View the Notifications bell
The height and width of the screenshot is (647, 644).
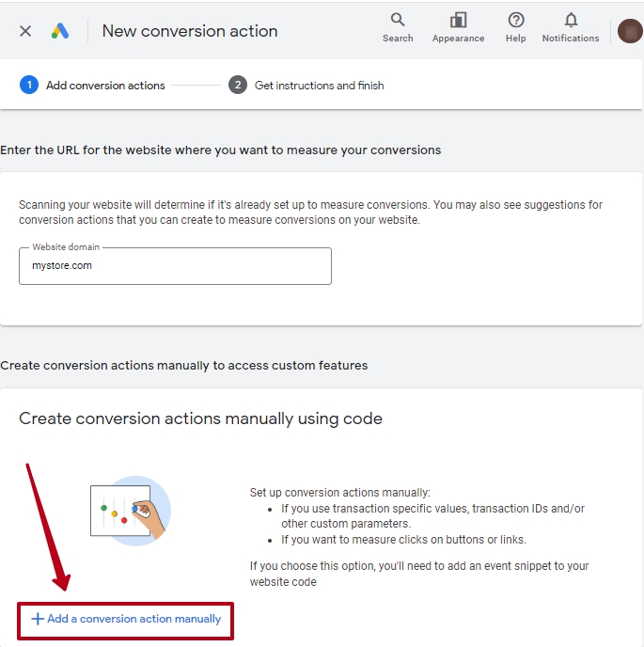pyautogui.click(x=571, y=27)
